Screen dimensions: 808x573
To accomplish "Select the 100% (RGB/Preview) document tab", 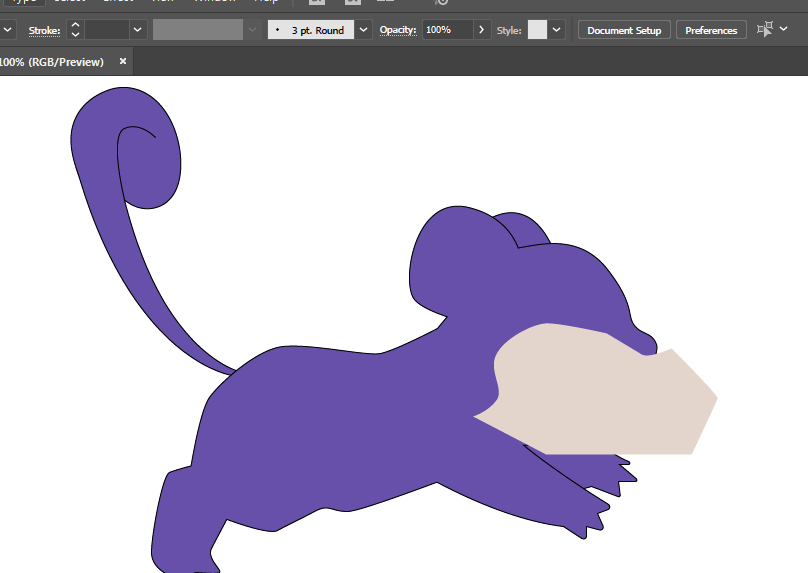I will [x=52, y=62].
